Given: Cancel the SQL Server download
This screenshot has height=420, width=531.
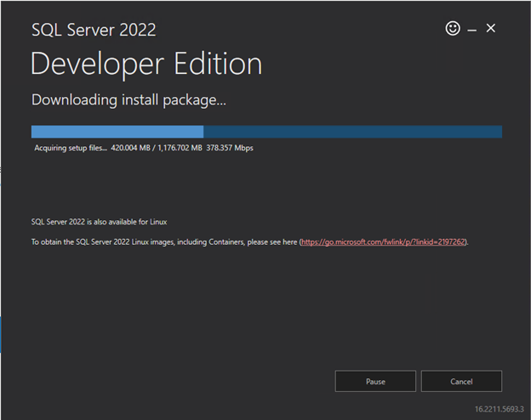Looking at the screenshot, I should pos(461,381).
